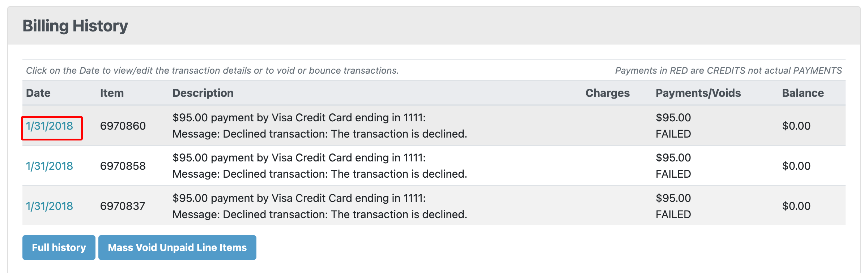The image size is (868, 273).
Task: Click item number 6970837
Action: coord(123,206)
